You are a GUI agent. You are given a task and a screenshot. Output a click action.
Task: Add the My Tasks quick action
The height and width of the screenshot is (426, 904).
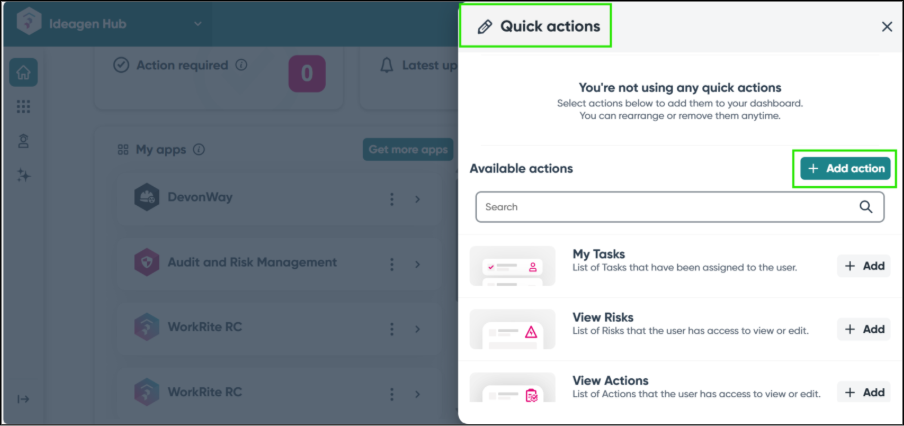pos(863,266)
